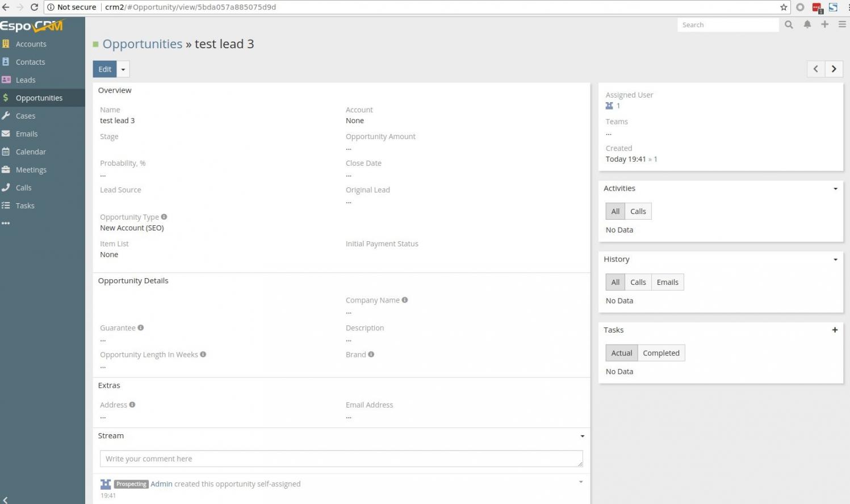Click the Address info icon
This screenshot has height=504, width=850.
pyautogui.click(x=132, y=405)
